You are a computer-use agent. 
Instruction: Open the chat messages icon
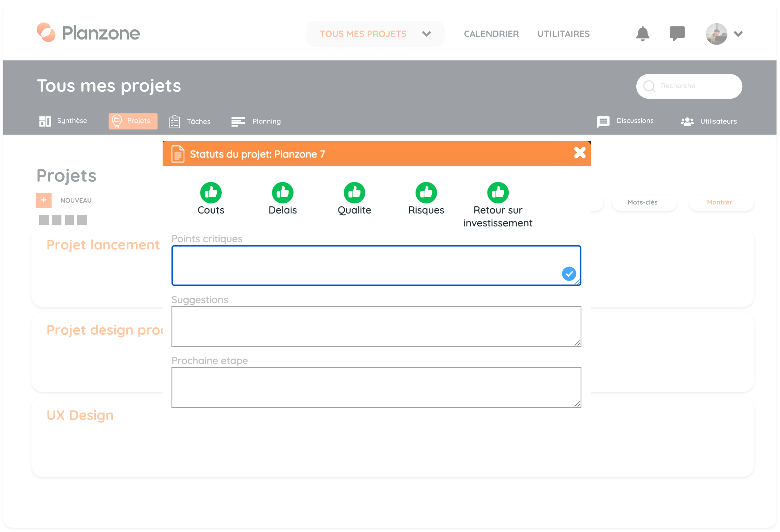coord(677,34)
